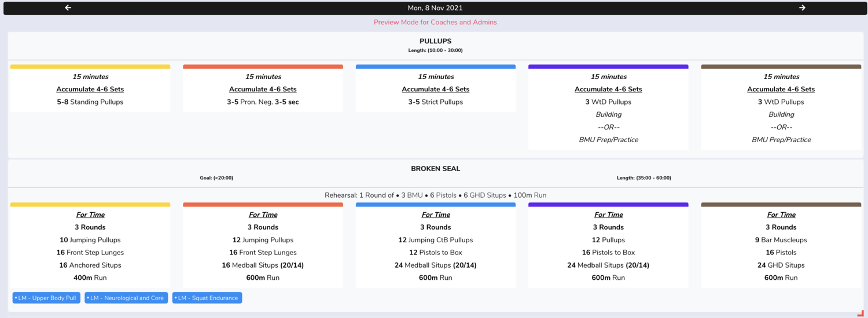Click 16 Pistols to Box text

pyautogui.click(x=608, y=253)
